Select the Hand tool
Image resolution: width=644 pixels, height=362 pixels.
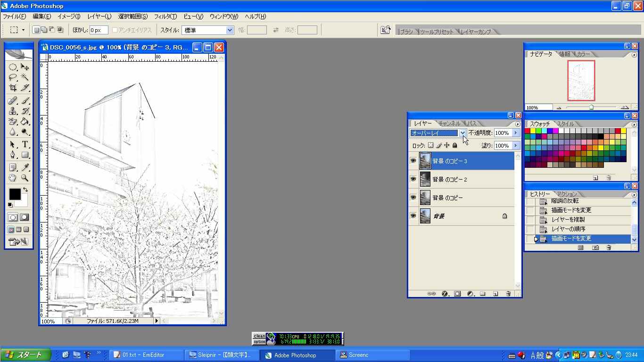click(x=13, y=178)
